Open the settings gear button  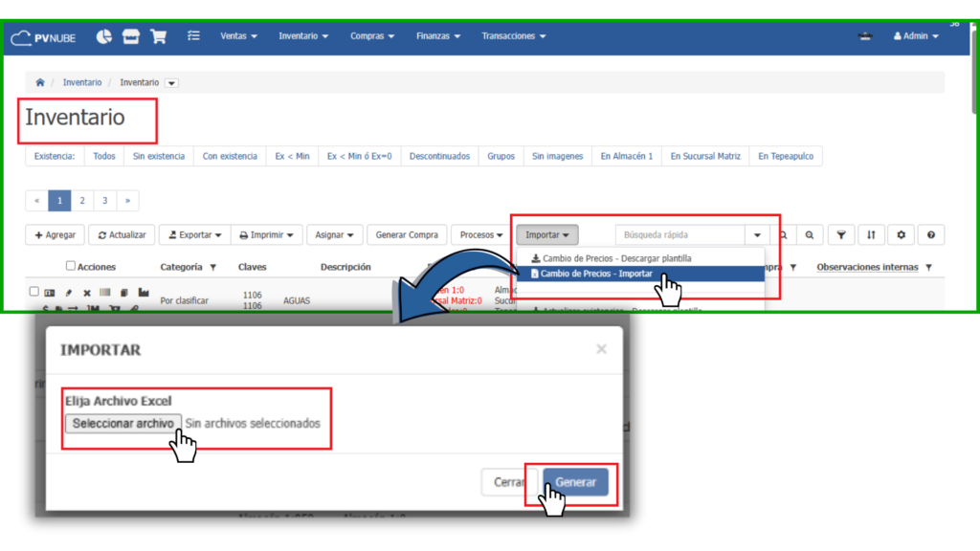tap(900, 234)
